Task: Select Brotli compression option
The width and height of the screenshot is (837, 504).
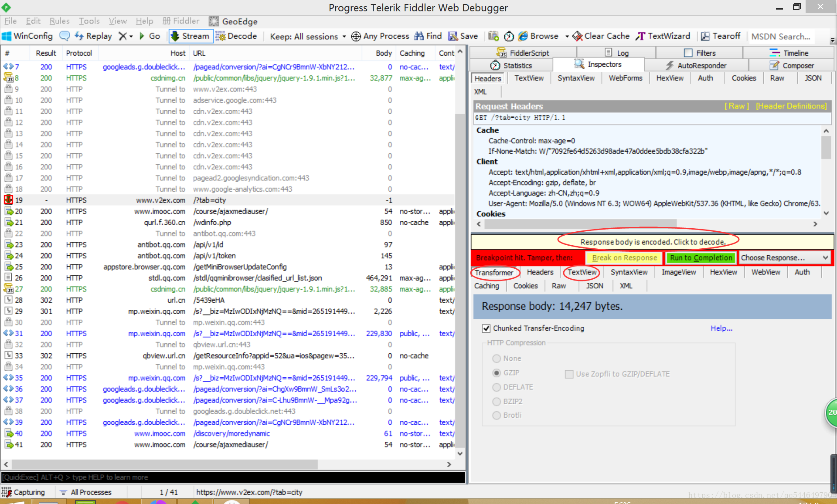Action: [x=496, y=415]
